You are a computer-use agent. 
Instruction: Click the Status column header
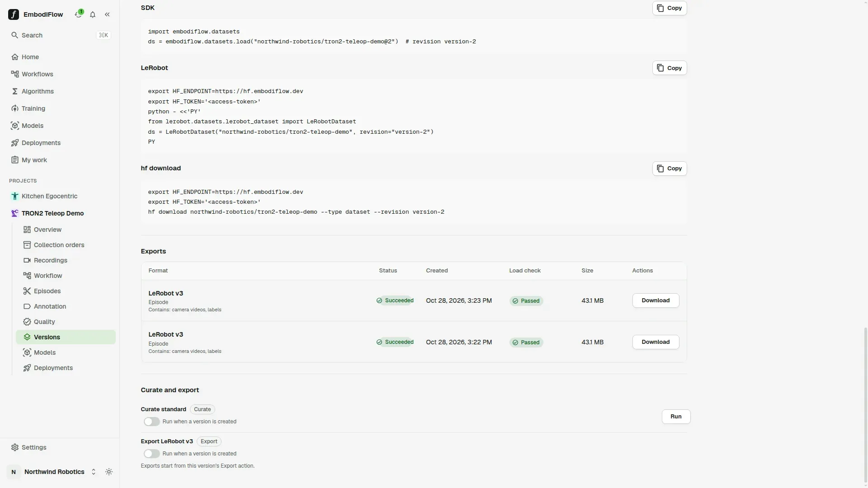tap(388, 271)
